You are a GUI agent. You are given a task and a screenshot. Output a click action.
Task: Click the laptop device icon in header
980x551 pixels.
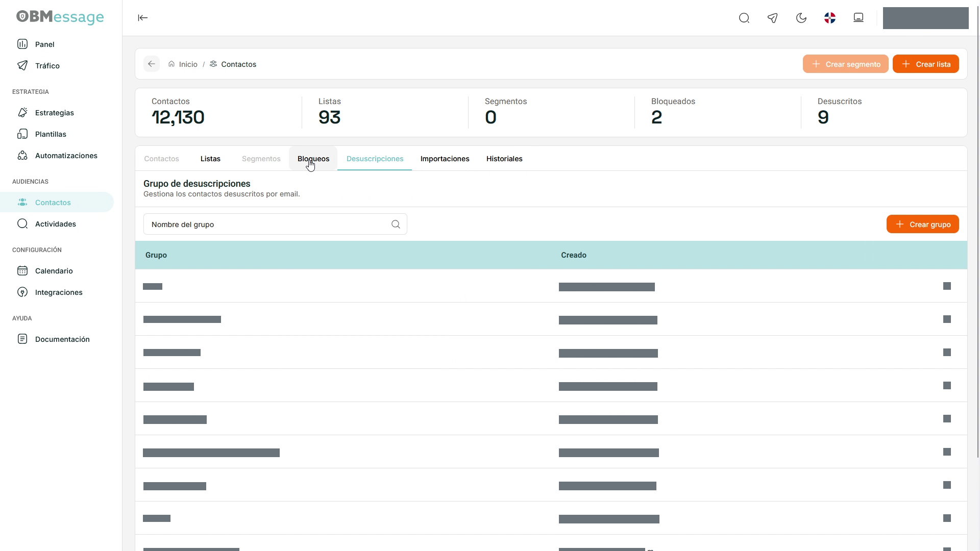pyautogui.click(x=859, y=18)
